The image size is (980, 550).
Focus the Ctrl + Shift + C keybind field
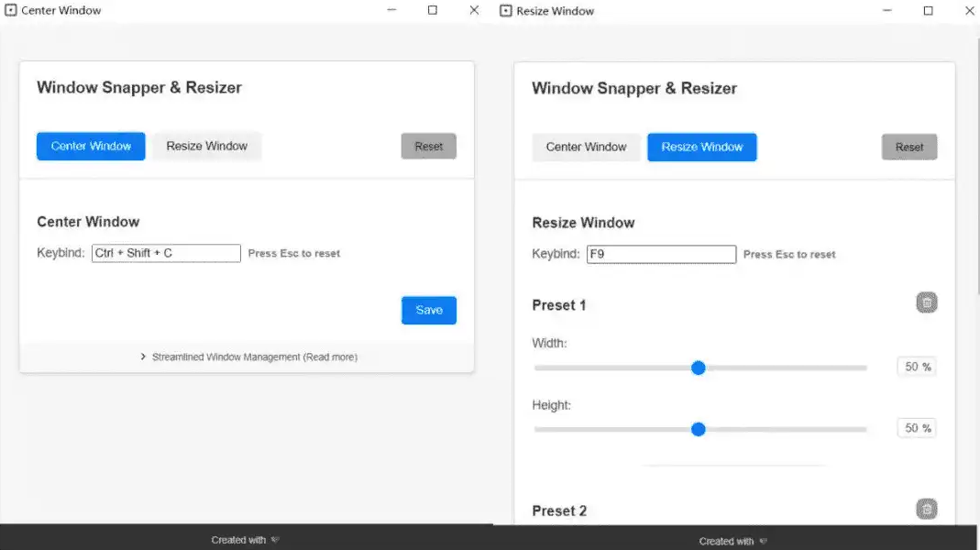point(166,253)
